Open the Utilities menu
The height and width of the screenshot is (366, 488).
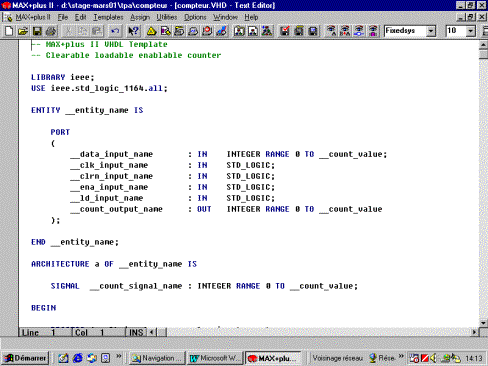coord(167,17)
